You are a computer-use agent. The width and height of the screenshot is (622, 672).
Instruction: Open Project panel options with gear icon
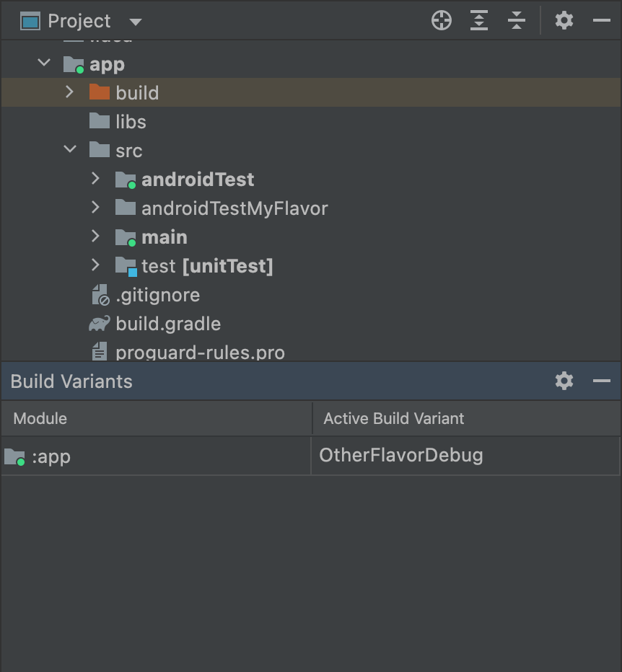564,20
